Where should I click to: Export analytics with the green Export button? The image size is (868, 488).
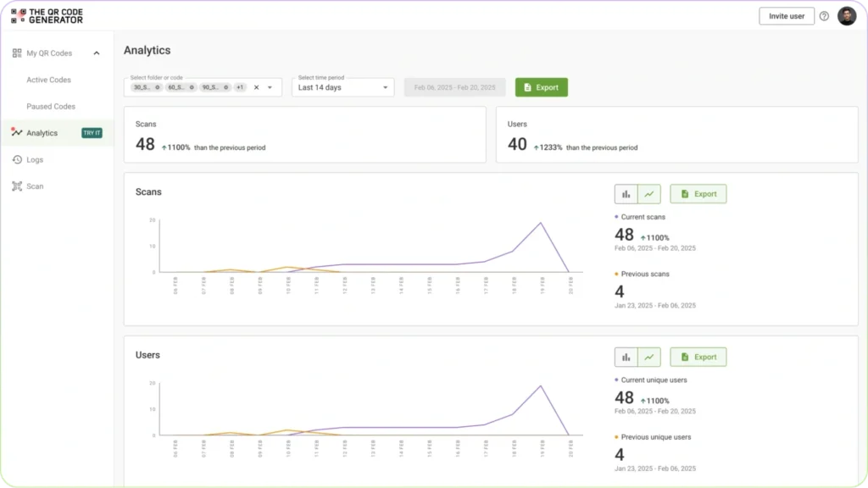point(542,86)
